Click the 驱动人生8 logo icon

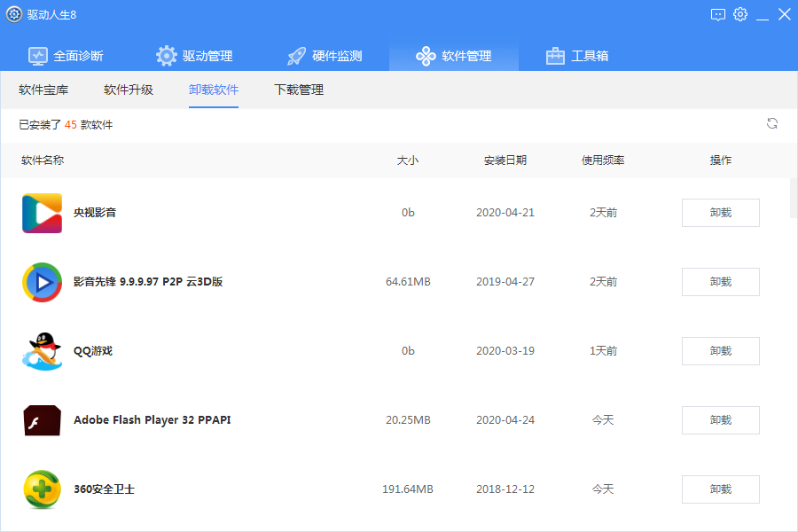coord(12,13)
